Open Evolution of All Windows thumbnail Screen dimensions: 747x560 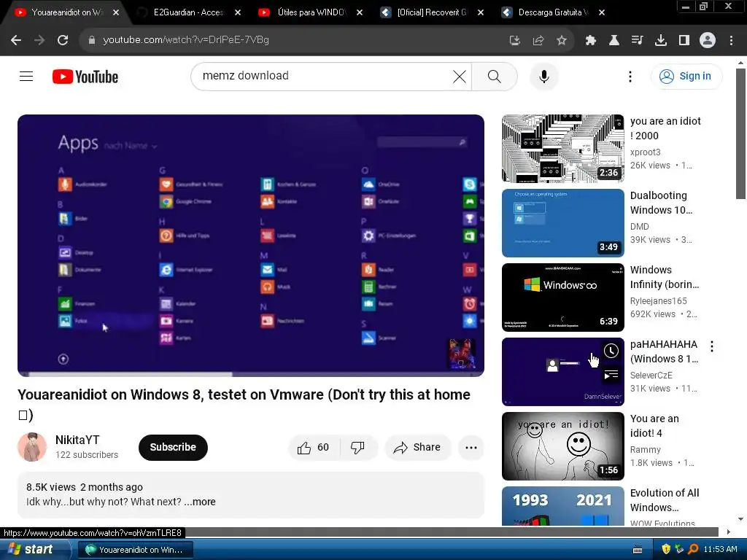tap(562, 506)
